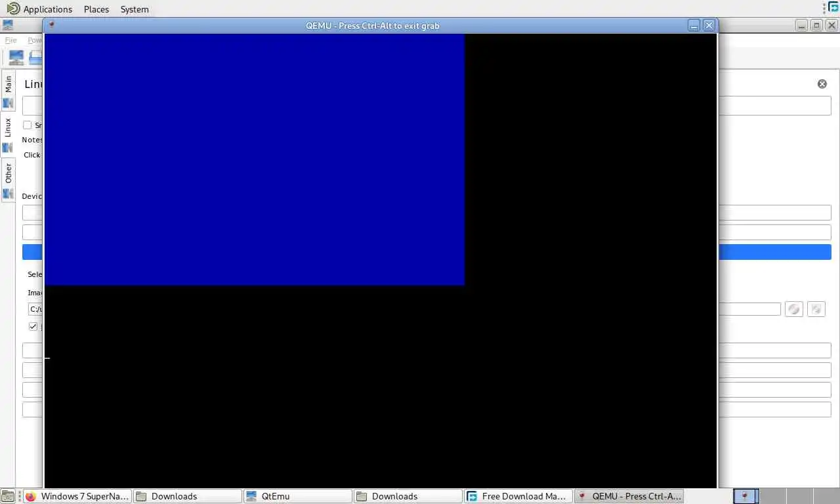
Task: Open the Places menu
Action: coord(96,9)
